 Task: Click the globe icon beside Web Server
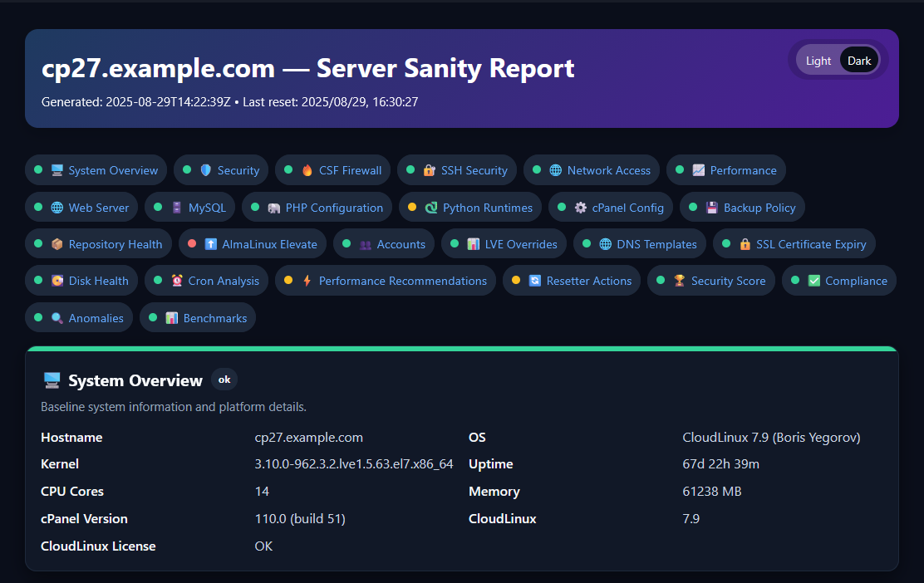57,208
